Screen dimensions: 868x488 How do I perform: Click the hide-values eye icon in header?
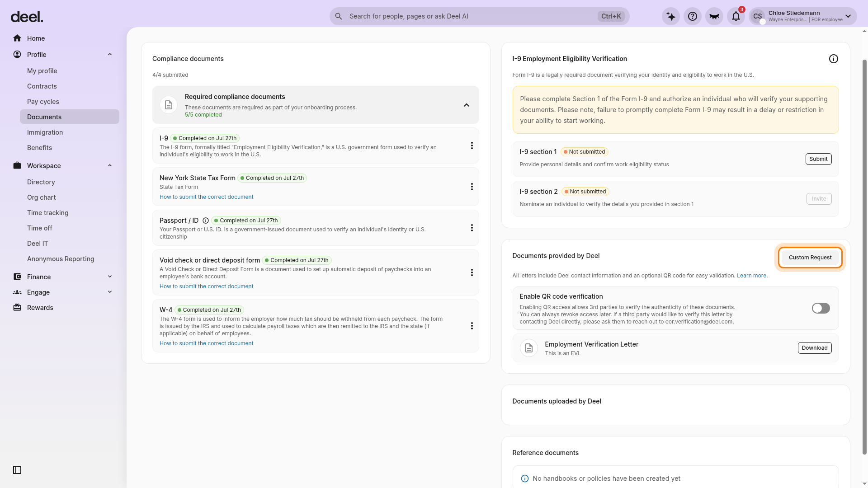click(x=714, y=16)
